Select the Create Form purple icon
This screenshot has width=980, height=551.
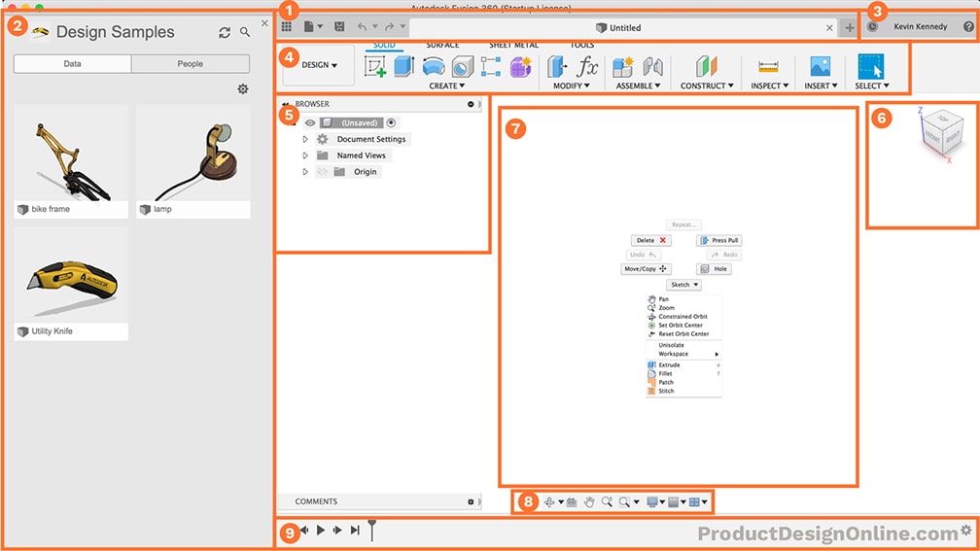coord(521,66)
